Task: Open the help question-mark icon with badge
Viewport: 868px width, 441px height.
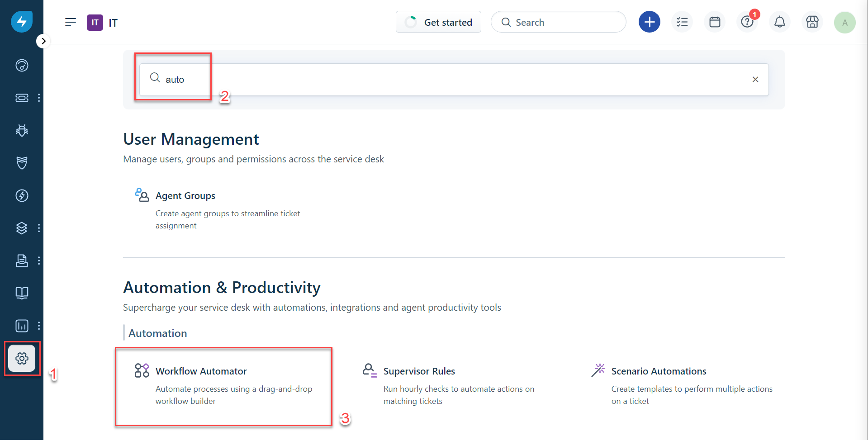Action: pos(747,22)
